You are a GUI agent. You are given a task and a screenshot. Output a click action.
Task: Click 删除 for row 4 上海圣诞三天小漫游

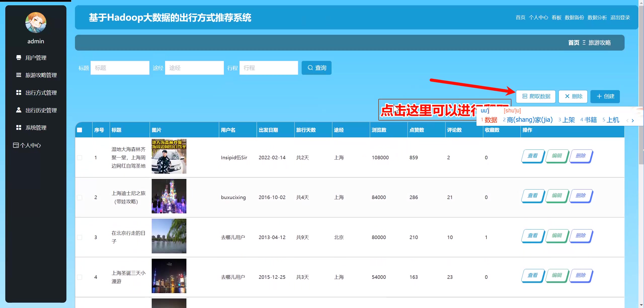581,276
